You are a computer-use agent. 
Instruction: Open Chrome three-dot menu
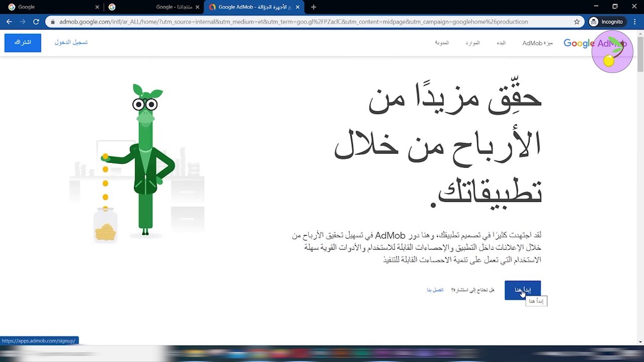tap(635, 22)
